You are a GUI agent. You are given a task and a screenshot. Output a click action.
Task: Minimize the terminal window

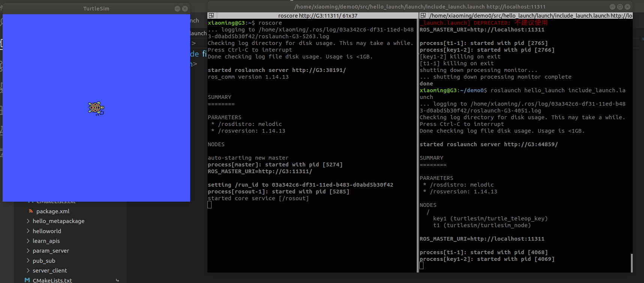pos(612,7)
